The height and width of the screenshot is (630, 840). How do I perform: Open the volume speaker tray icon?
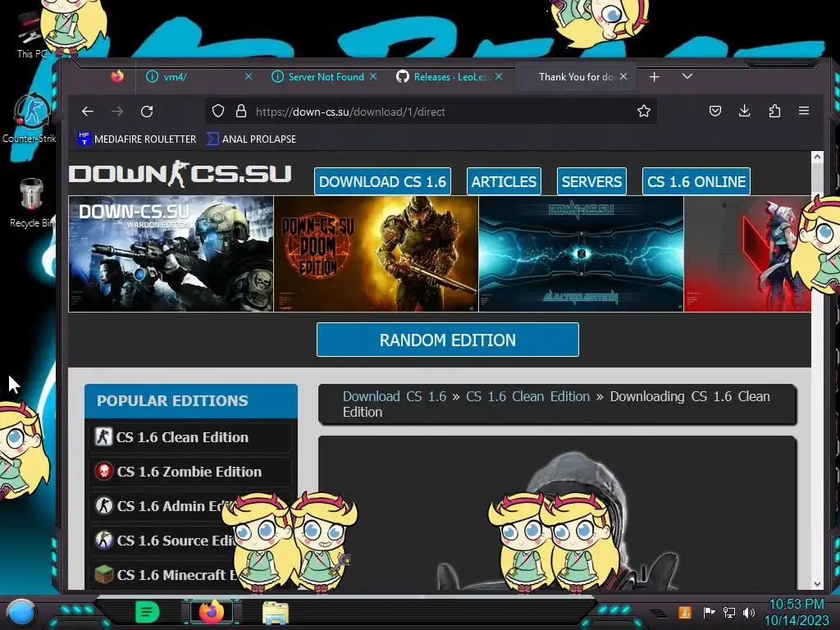pyautogui.click(x=748, y=612)
